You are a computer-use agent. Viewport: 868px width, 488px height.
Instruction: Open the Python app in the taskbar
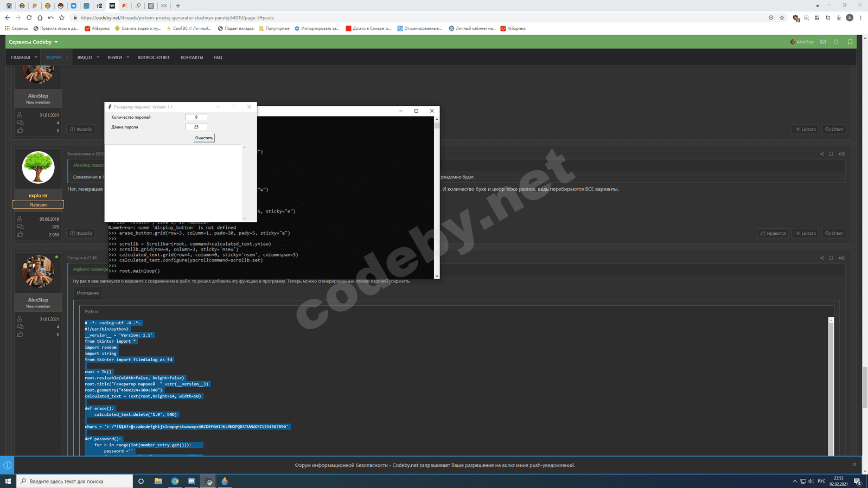click(208, 481)
